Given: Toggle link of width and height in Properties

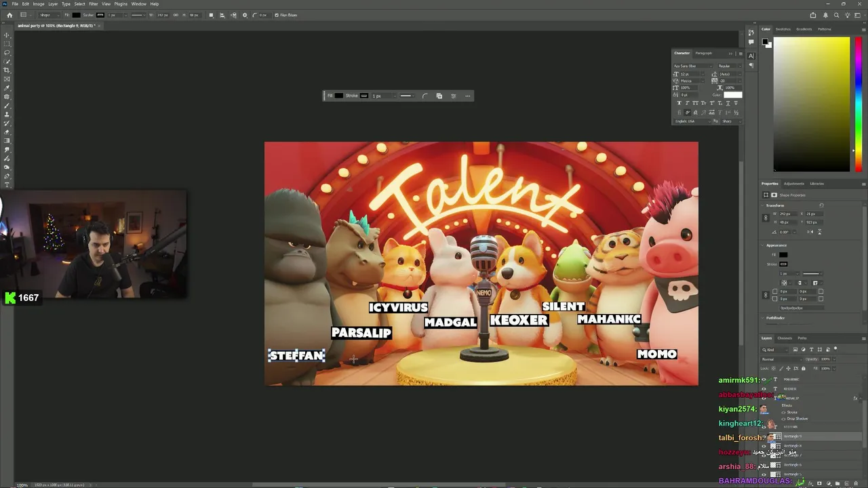Looking at the screenshot, I should pos(766,218).
